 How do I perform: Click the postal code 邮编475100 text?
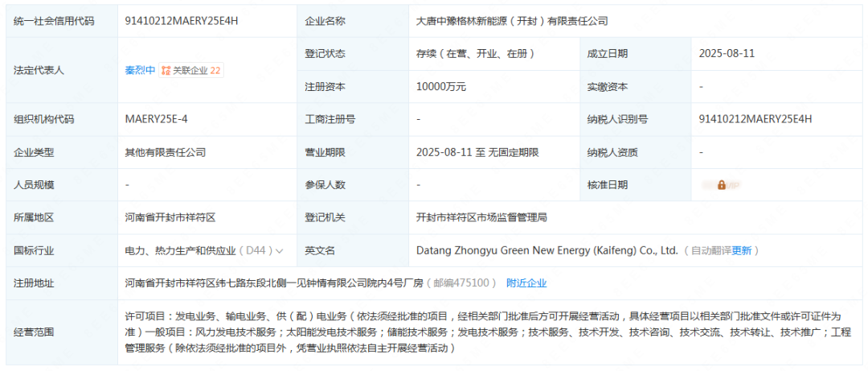[461, 283]
